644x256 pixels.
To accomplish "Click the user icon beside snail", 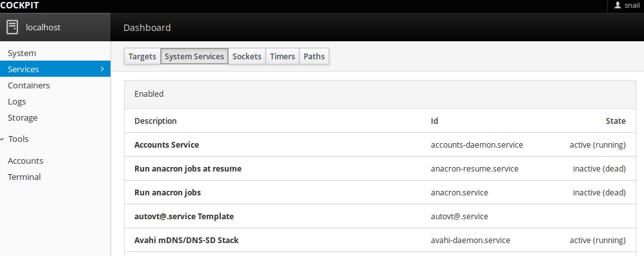I will [x=618, y=5].
